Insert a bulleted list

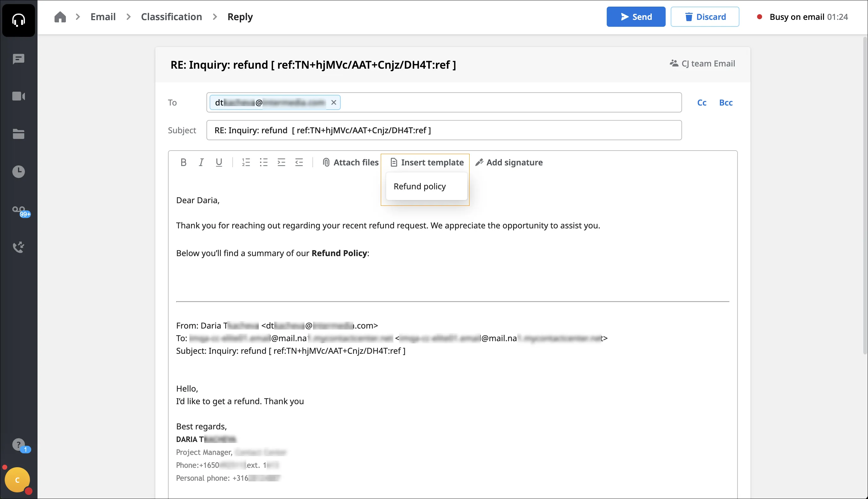pos(263,163)
